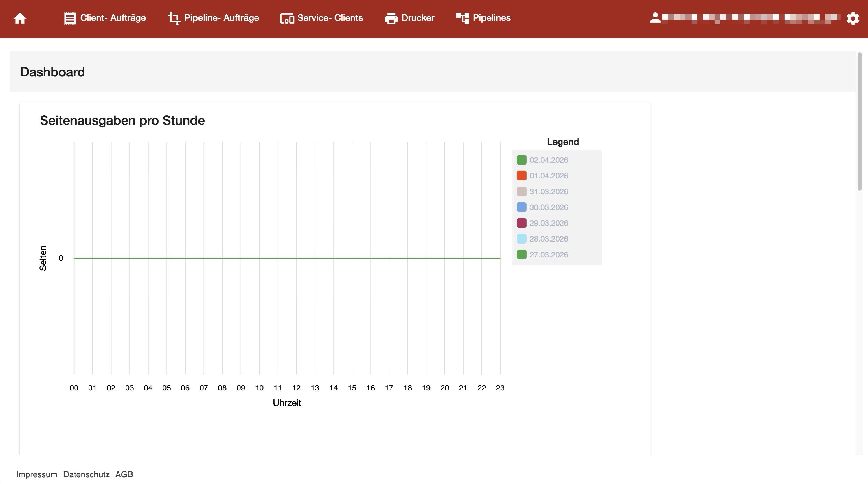Open the AGB footer link
The width and height of the screenshot is (868, 484).
[x=124, y=474]
